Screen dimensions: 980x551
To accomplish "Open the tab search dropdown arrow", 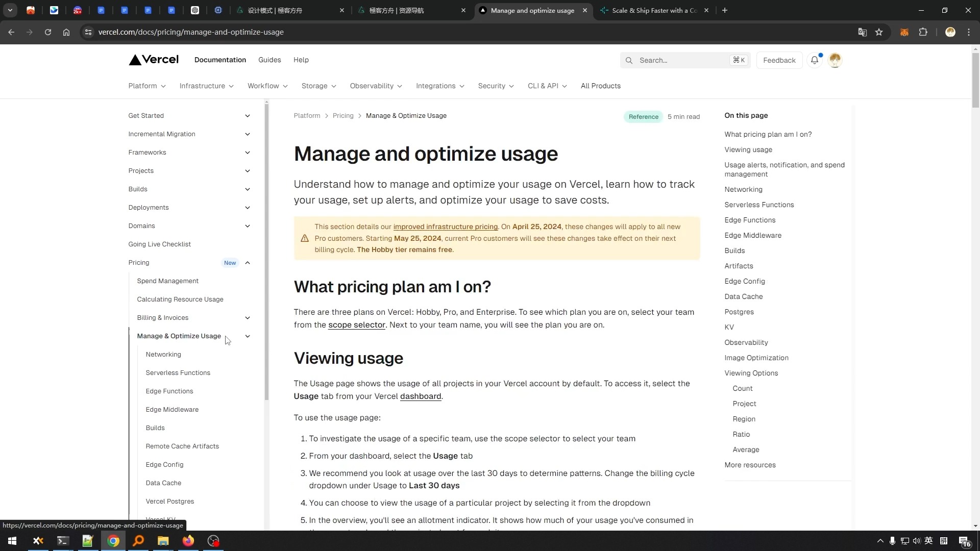I will click(10, 10).
